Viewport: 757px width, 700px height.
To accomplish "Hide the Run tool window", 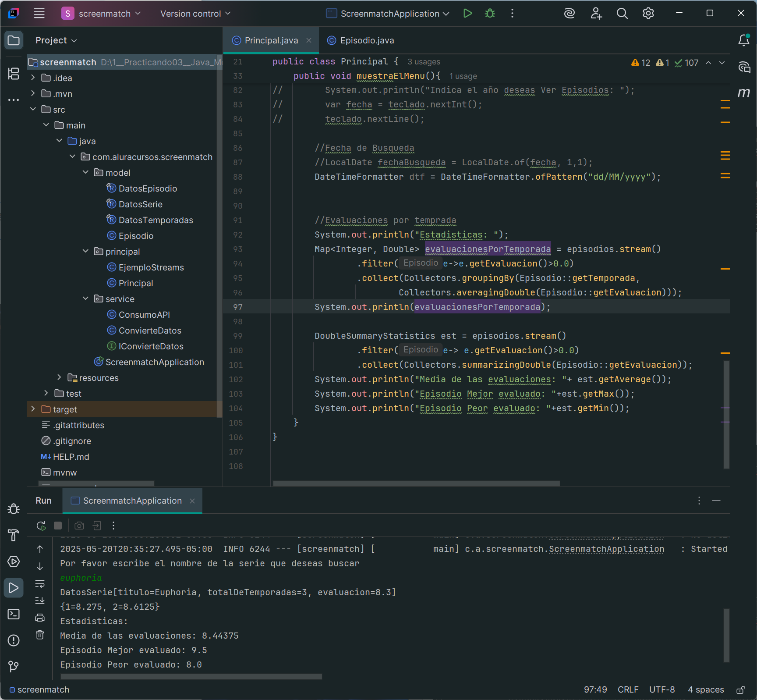I will (x=716, y=501).
